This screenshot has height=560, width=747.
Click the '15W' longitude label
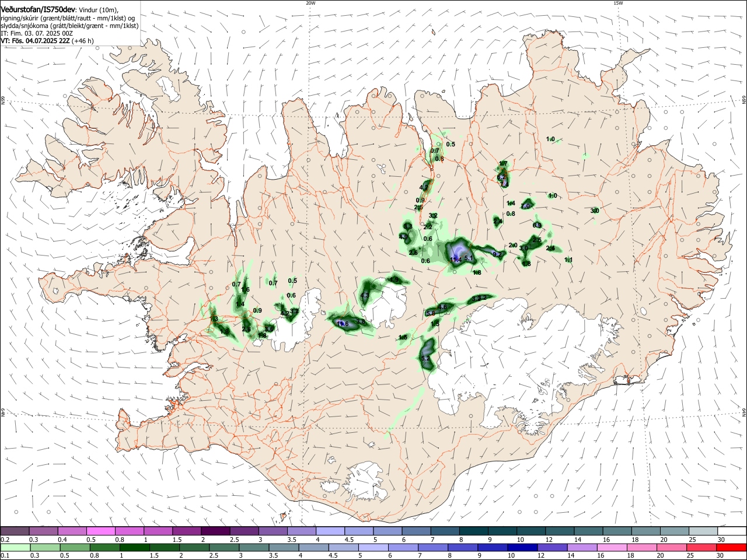[x=618, y=3]
